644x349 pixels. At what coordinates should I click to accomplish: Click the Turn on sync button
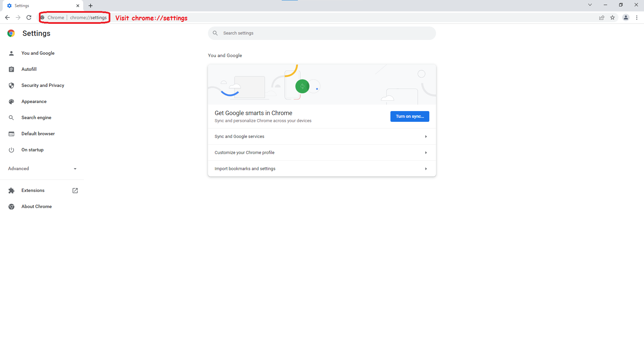[x=410, y=116]
